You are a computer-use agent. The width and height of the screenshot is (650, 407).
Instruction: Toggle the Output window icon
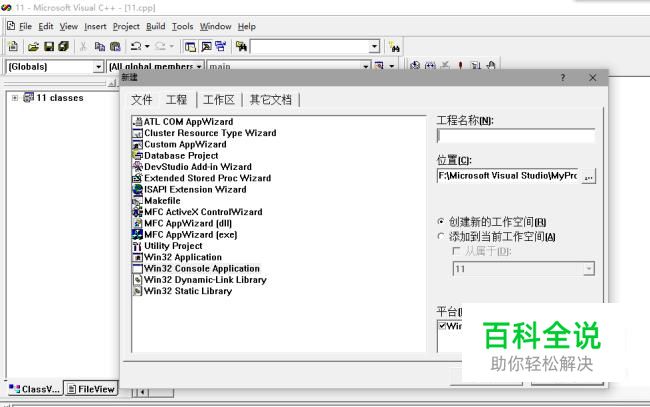tap(206, 46)
